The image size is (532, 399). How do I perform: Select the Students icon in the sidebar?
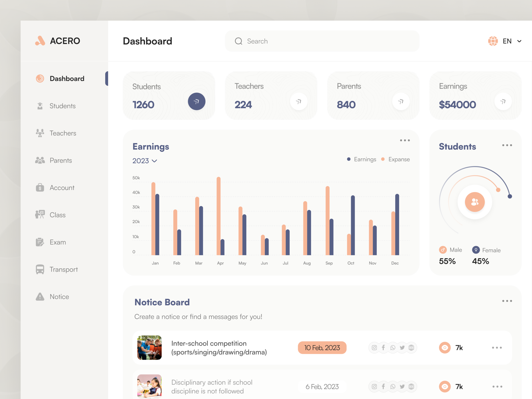40,106
